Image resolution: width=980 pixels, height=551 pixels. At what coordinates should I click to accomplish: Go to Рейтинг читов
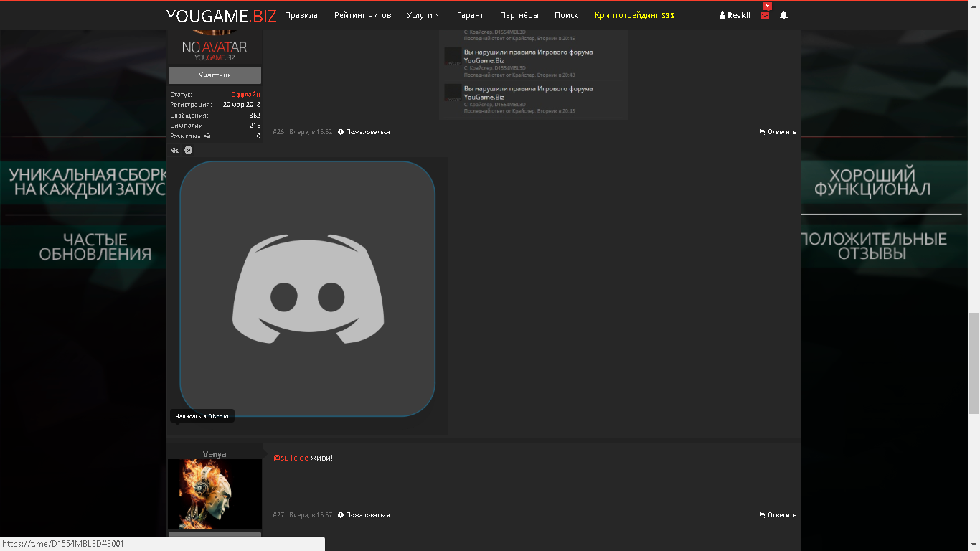pos(362,15)
